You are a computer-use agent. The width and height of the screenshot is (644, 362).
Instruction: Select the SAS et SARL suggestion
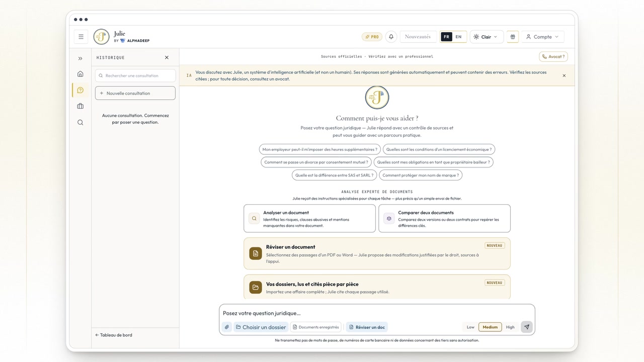pos(334,175)
